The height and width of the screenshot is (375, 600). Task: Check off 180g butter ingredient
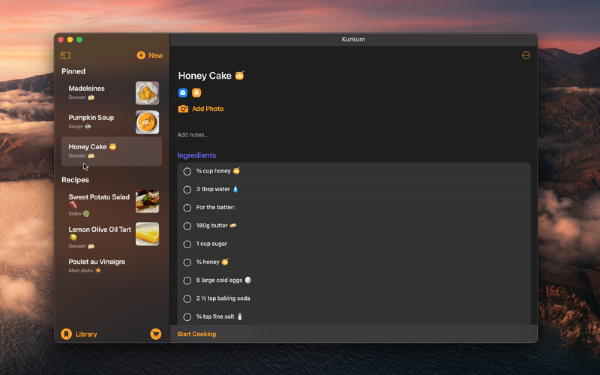(x=187, y=226)
